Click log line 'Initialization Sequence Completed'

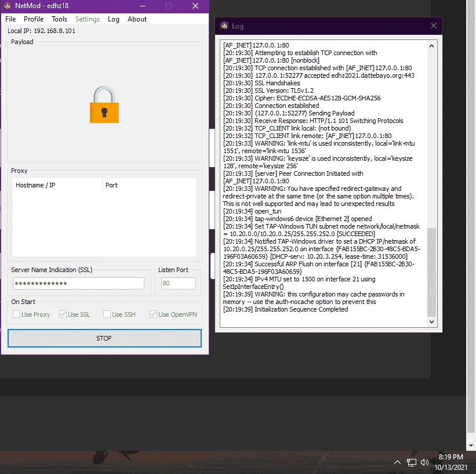click(x=285, y=309)
